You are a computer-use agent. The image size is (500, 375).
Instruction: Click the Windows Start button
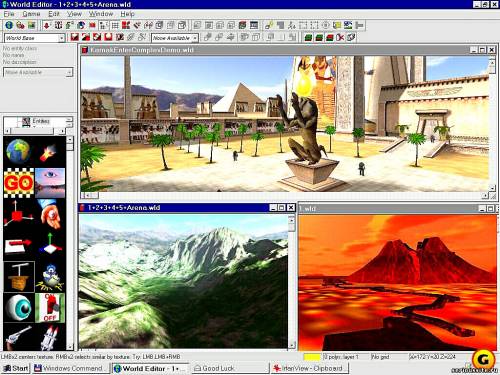[x=16, y=368]
